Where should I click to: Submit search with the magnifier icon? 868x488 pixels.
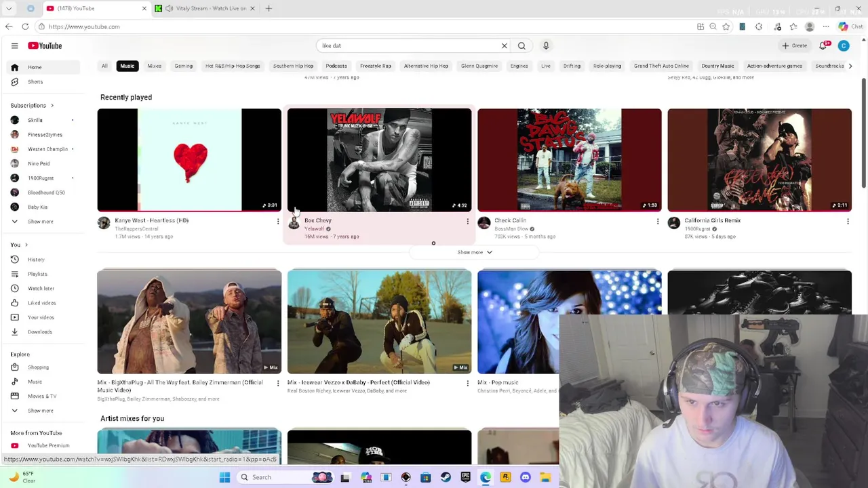[521, 45]
